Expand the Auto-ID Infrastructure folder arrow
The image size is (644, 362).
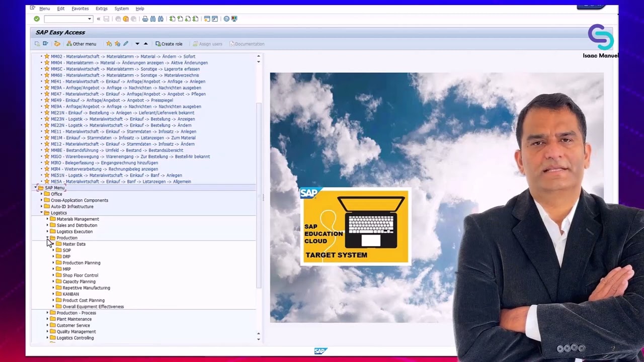click(42, 207)
